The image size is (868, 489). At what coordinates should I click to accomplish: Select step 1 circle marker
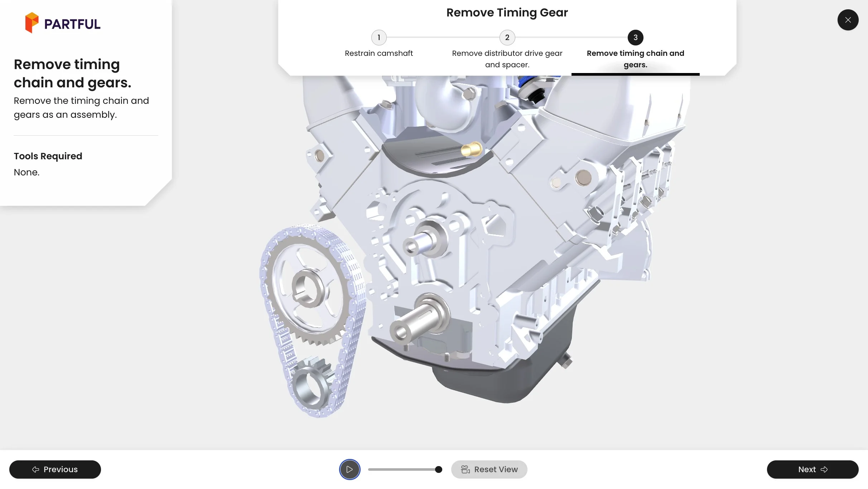point(378,38)
